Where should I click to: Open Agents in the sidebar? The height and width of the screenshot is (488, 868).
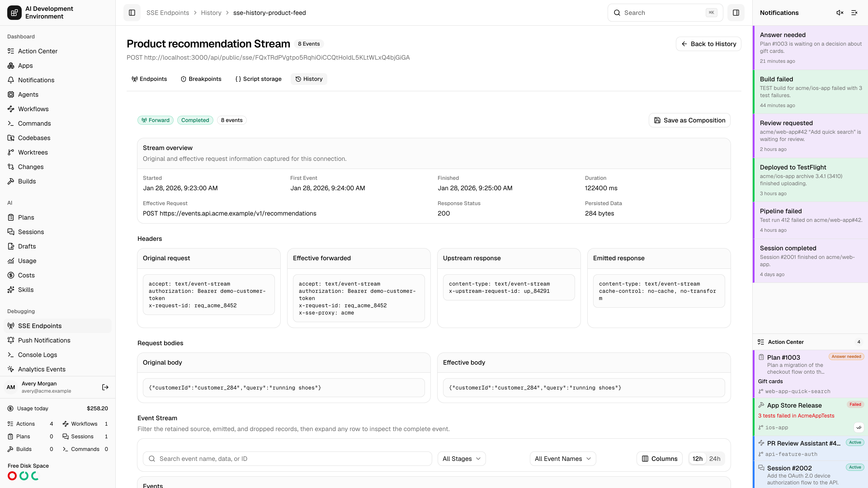tap(58, 95)
